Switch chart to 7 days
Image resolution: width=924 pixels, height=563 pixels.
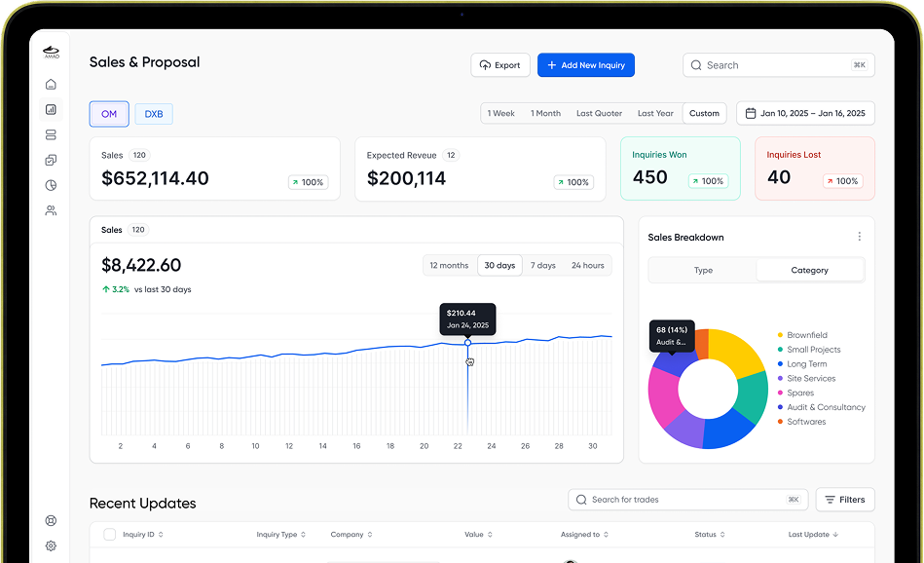tap(542, 265)
